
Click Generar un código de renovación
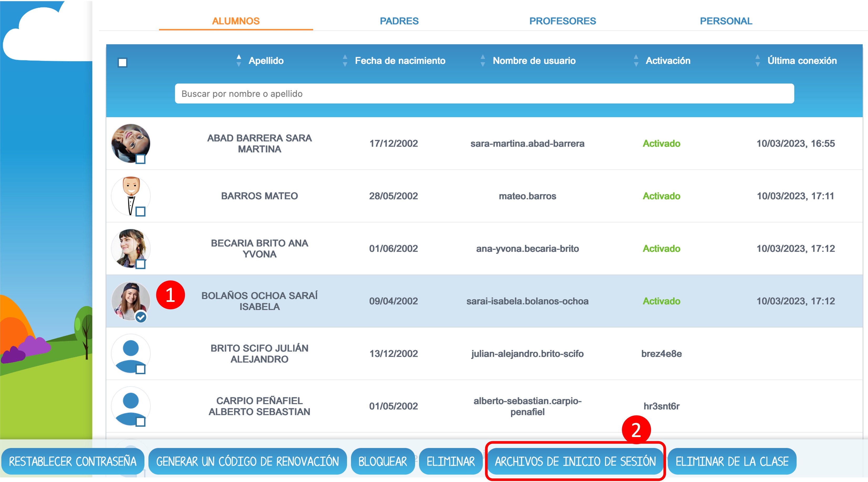pos(247,461)
